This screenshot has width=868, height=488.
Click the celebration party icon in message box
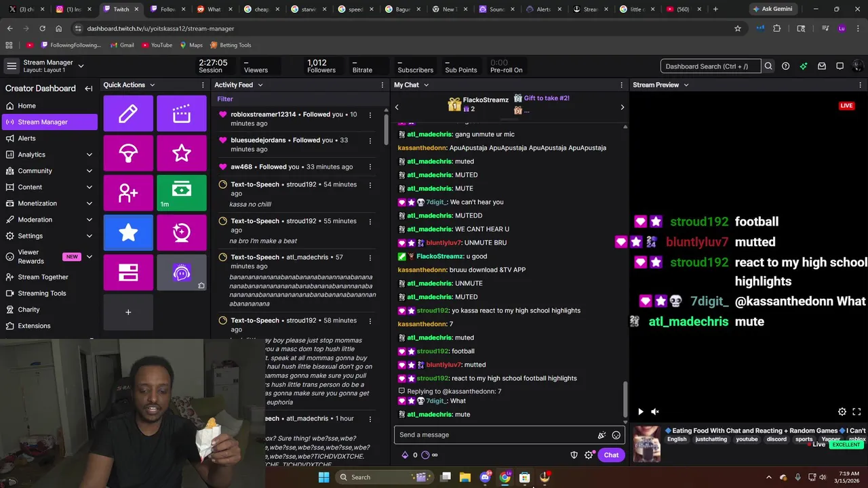pos(601,435)
